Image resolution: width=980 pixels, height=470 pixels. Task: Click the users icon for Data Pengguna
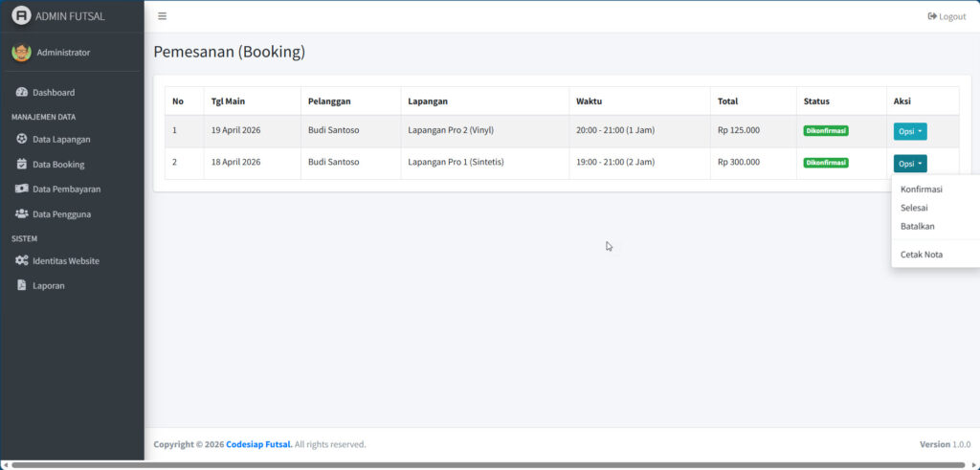pyautogui.click(x=22, y=214)
